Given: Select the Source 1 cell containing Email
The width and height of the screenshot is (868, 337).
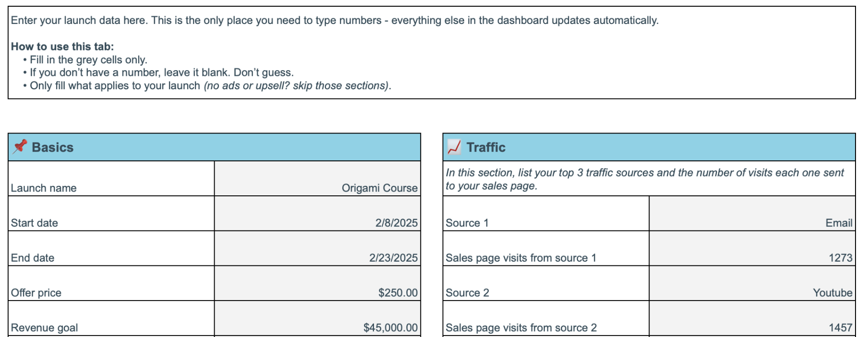Looking at the screenshot, I should (x=752, y=214).
